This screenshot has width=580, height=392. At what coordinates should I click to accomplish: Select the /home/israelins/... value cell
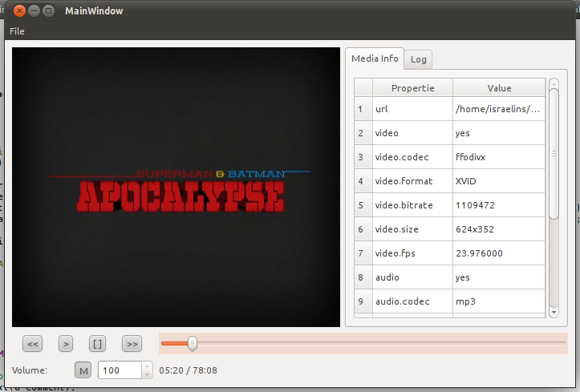pyautogui.click(x=499, y=109)
